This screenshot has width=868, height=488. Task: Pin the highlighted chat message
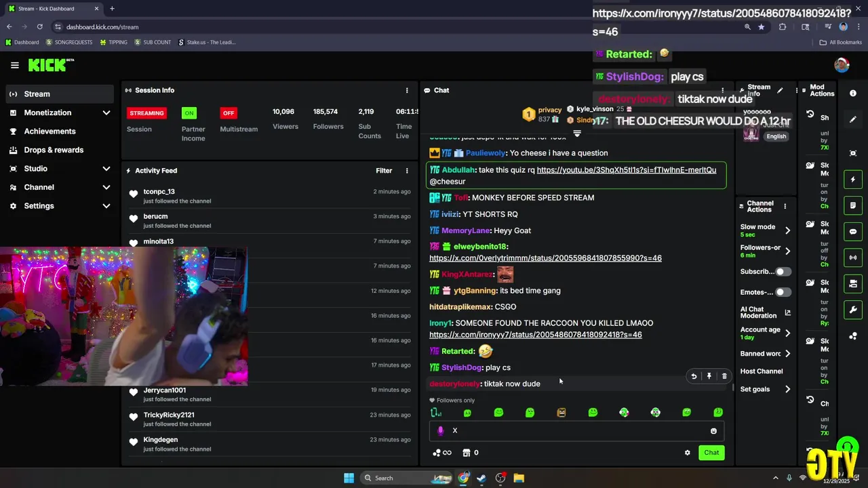click(709, 376)
